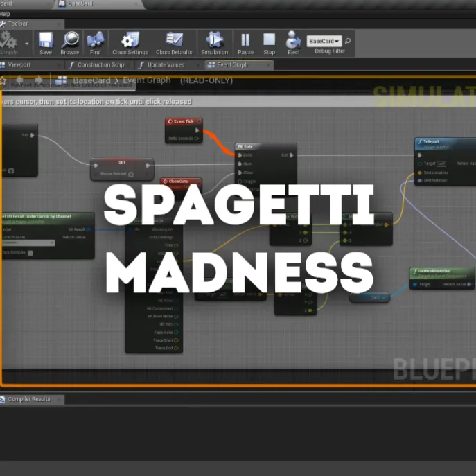476x476 pixels.
Task: Stop the simulation
Action: 269,43
